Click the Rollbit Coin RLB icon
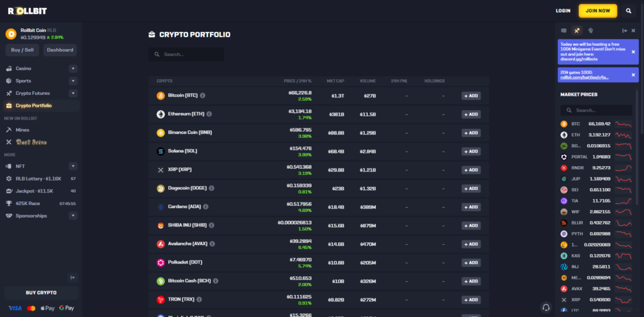This screenshot has width=644, height=317. pos(11,34)
